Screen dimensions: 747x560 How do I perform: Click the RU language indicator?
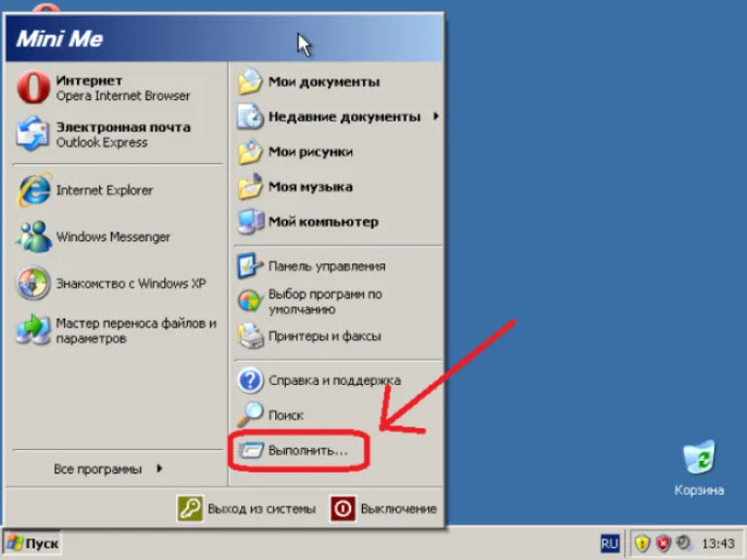point(609,543)
